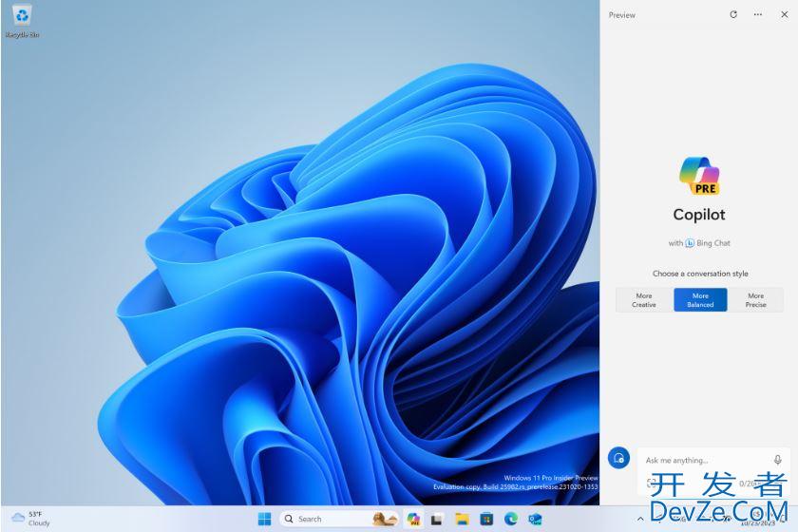Screen dimensions: 798x532
Task: Open Microsoft Store from taskbar
Action: tap(486, 519)
